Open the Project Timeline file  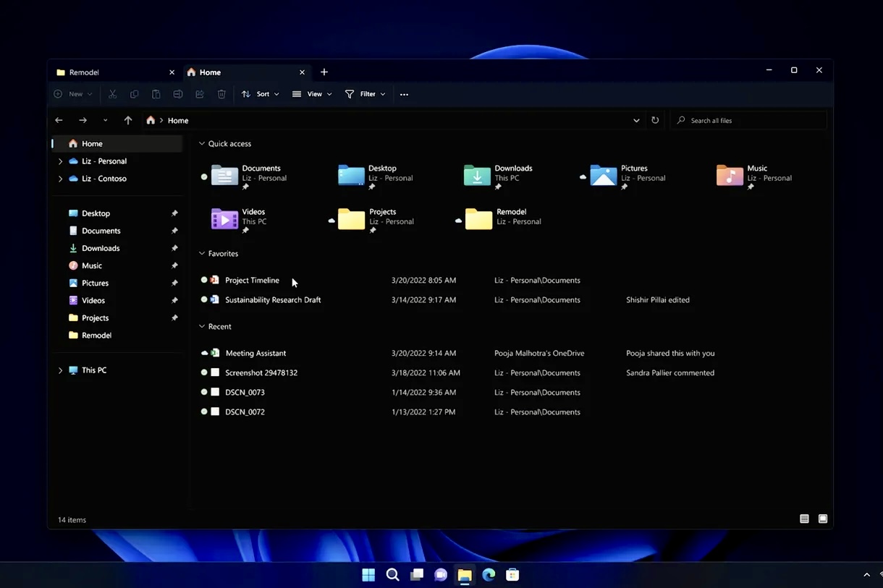(x=252, y=280)
